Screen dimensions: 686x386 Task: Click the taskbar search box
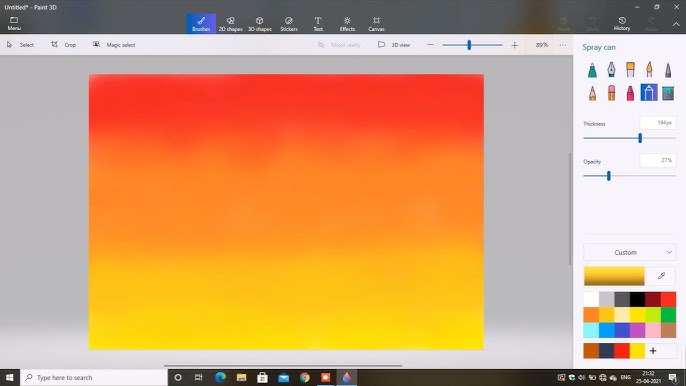tap(94, 377)
